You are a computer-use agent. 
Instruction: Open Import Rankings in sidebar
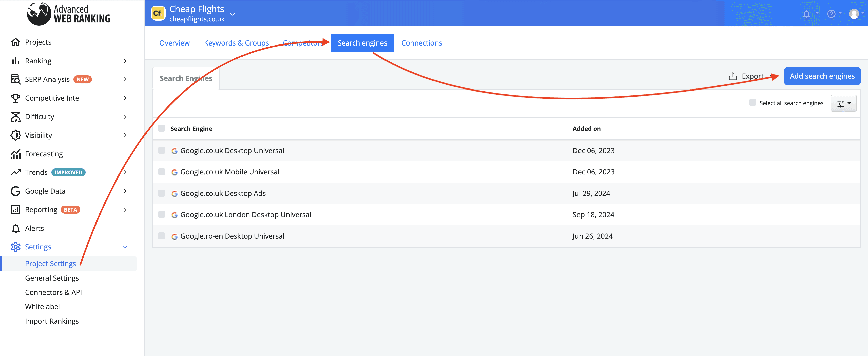pyautogui.click(x=52, y=321)
